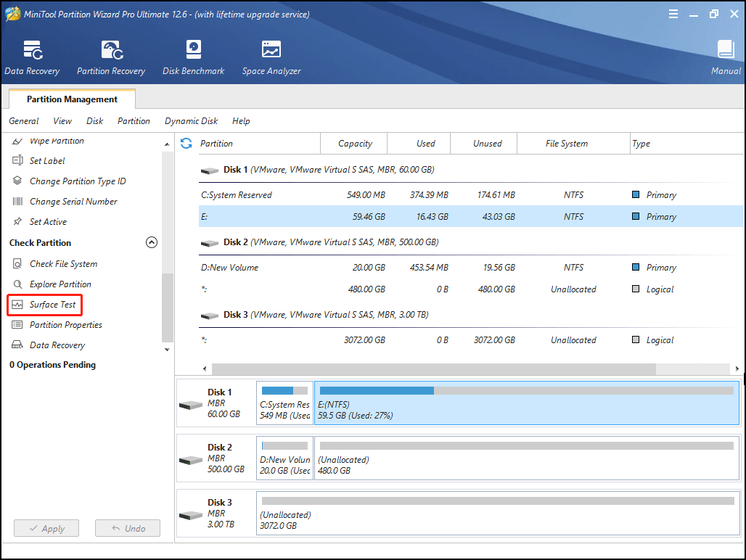This screenshot has height=560, width=746.
Task: Select Disk 2 icon in the disk map
Action: 192,460
